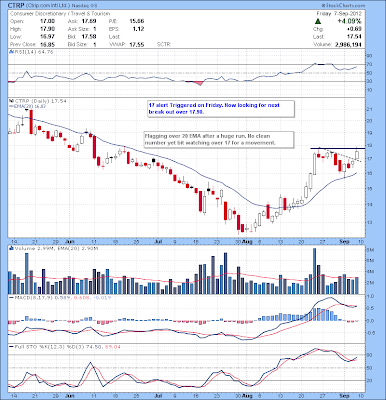Click the CTRP ticker symbol title

click(x=17, y=6)
